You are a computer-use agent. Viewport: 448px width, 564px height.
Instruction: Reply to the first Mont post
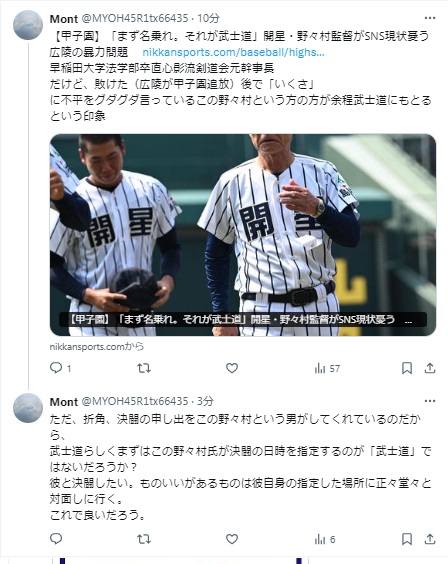[60, 368]
